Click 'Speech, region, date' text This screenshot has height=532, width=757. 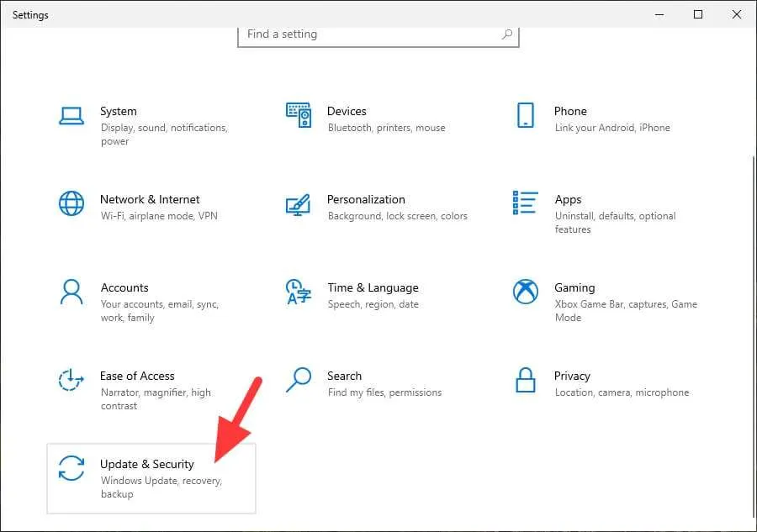click(373, 304)
